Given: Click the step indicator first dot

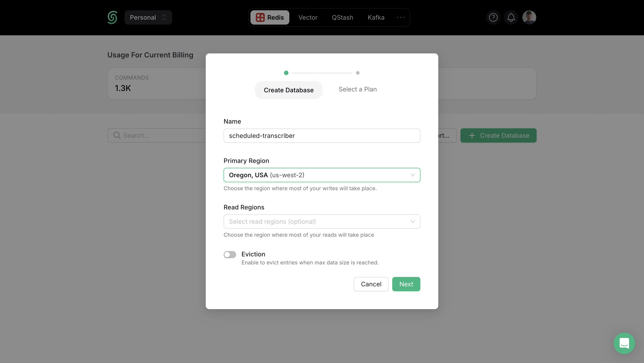Looking at the screenshot, I should [286, 72].
